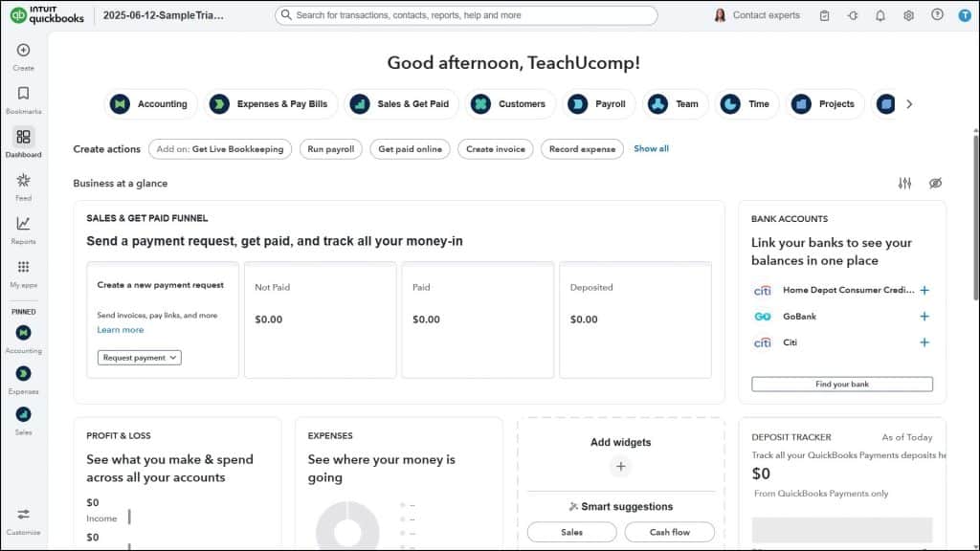Open the help question mark icon

click(x=938, y=15)
